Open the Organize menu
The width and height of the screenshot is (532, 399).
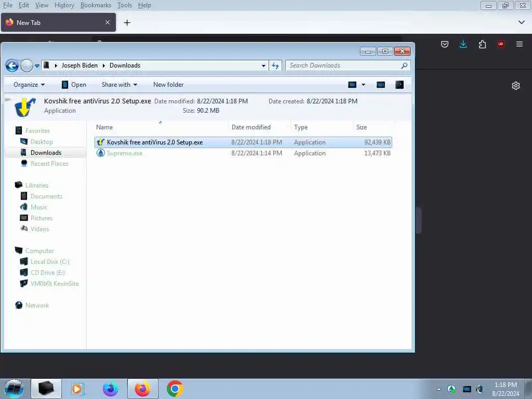pyautogui.click(x=29, y=85)
